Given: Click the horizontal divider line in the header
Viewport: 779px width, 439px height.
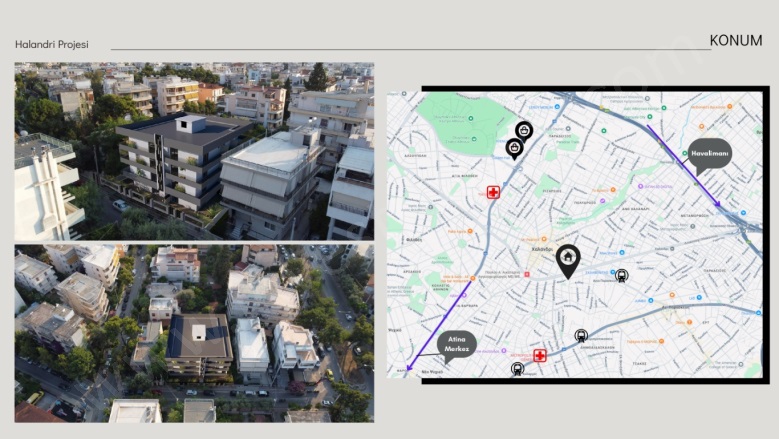Looking at the screenshot, I should 400,49.
